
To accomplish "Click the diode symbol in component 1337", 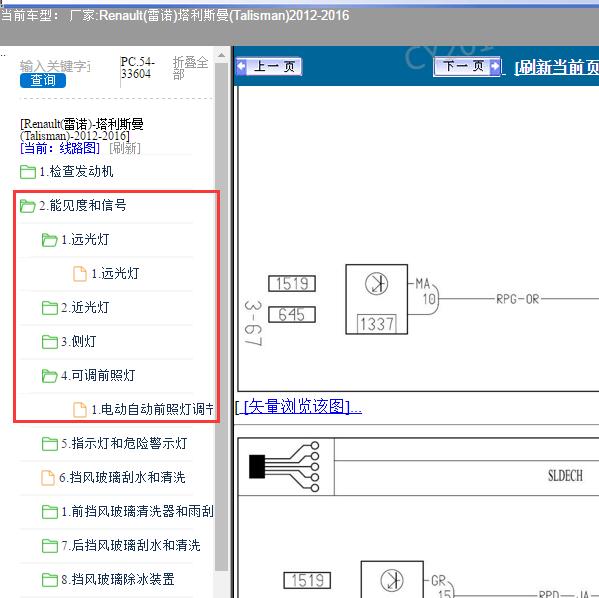I will point(377,284).
